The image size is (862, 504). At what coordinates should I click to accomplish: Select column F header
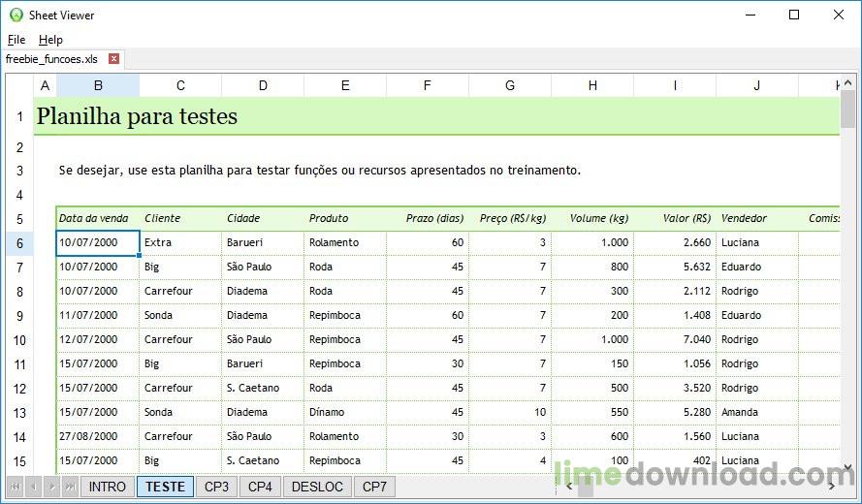click(x=427, y=86)
